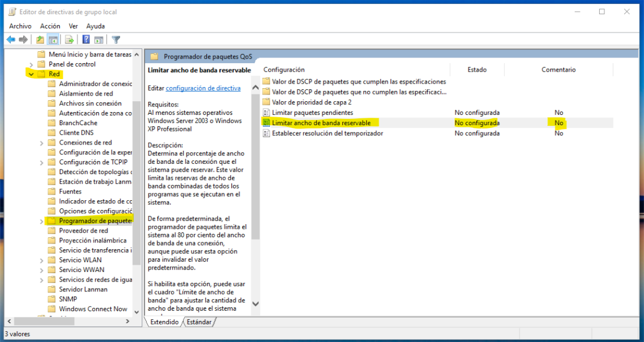This screenshot has height=342, width=644.
Task: Open the Ver menu
Action: pyautogui.click(x=73, y=26)
